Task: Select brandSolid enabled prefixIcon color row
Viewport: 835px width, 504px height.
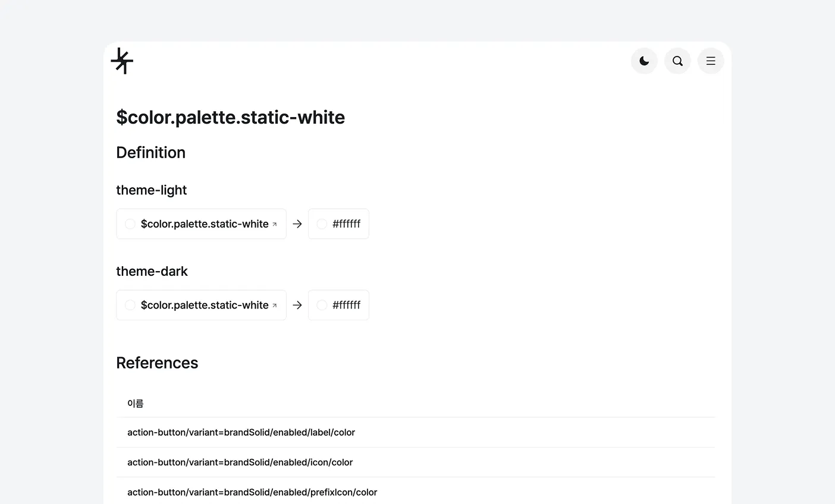Action: point(416,492)
